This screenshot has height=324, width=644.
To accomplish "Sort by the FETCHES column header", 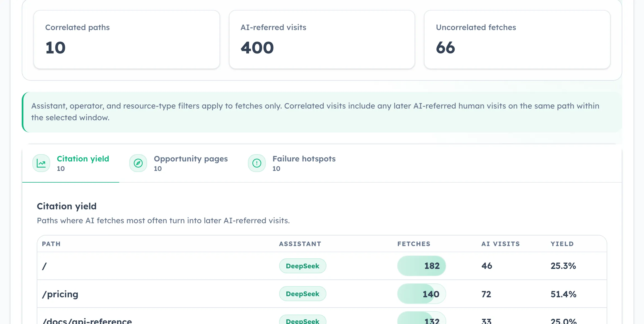I will [414, 244].
